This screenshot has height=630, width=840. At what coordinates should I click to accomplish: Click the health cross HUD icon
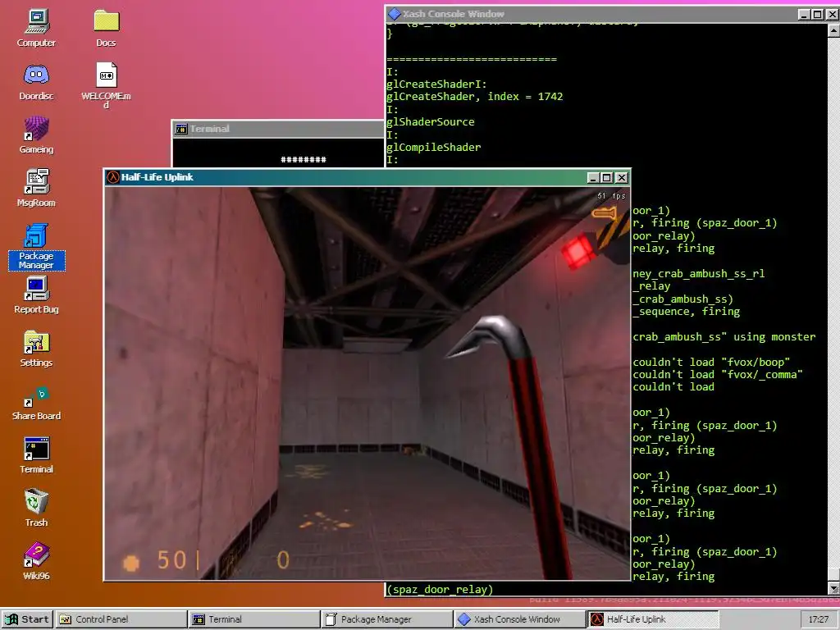131,563
